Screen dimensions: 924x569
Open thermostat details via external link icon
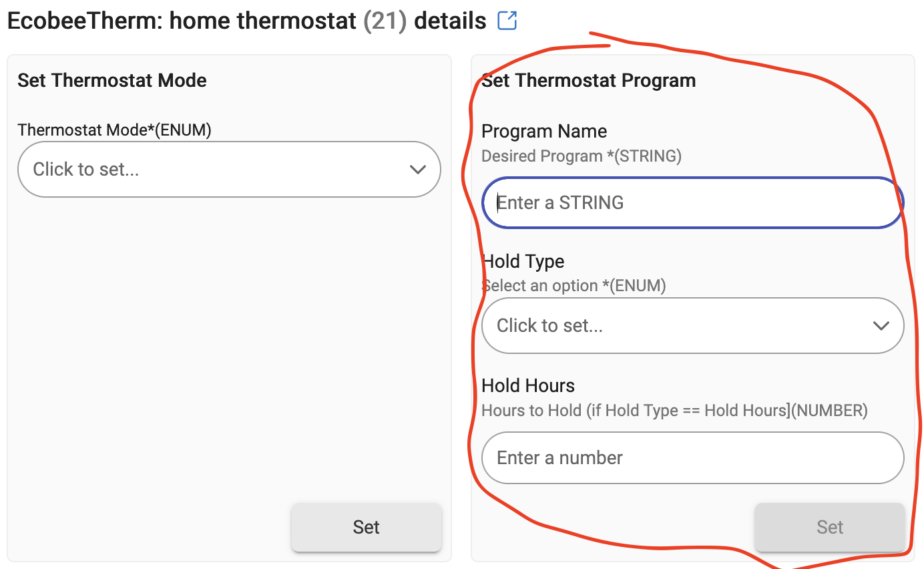pyautogui.click(x=507, y=21)
